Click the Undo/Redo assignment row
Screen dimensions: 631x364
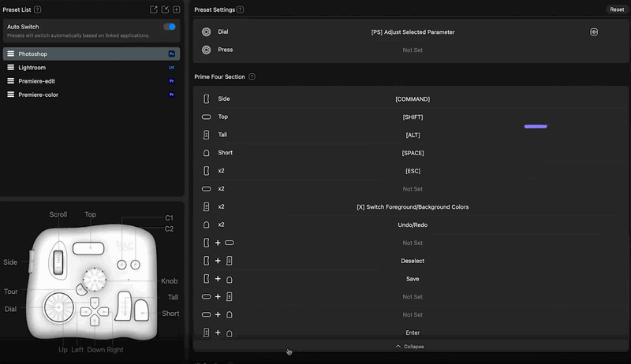(x=413, y=225)
